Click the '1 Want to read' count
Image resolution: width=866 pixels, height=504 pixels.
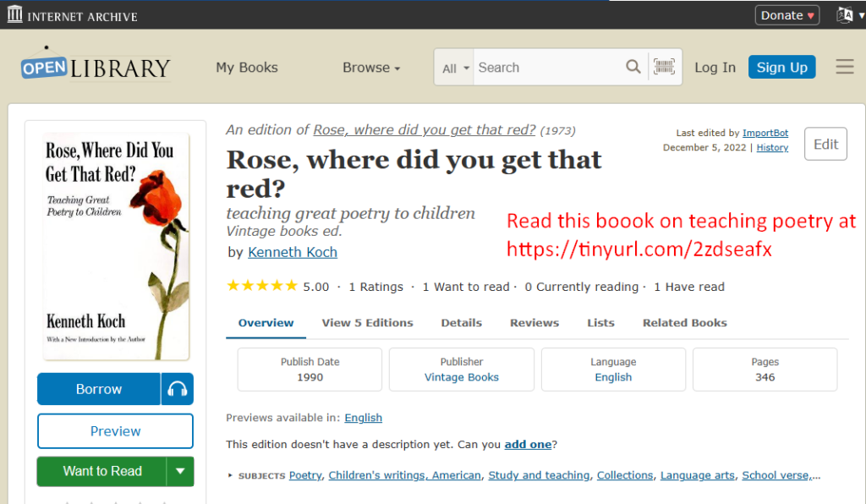[x=466, y=287]
